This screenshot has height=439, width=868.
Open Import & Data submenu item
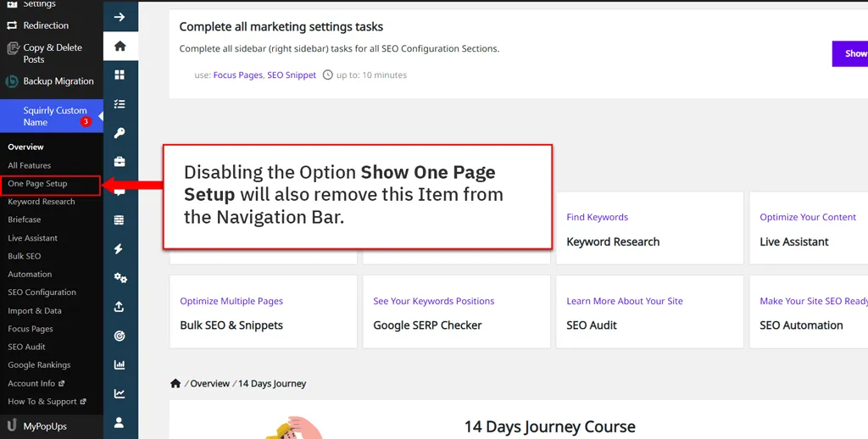(x=35, y=310)
